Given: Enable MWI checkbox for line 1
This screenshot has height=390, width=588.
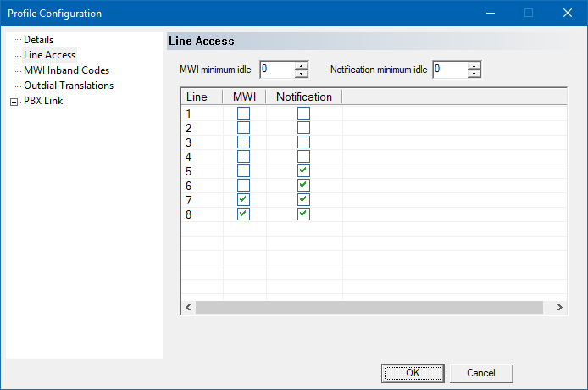Looking at the screenshot, I should [x=244, y=114].
